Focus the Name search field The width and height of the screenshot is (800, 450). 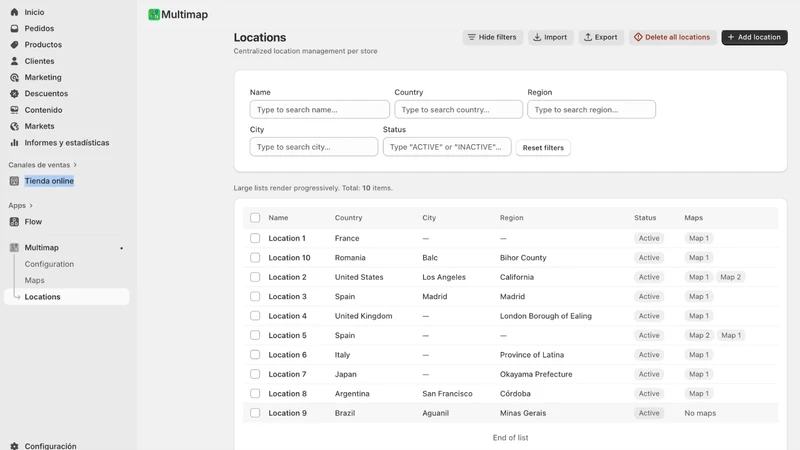pyautogui.click(x=319, y=110)
